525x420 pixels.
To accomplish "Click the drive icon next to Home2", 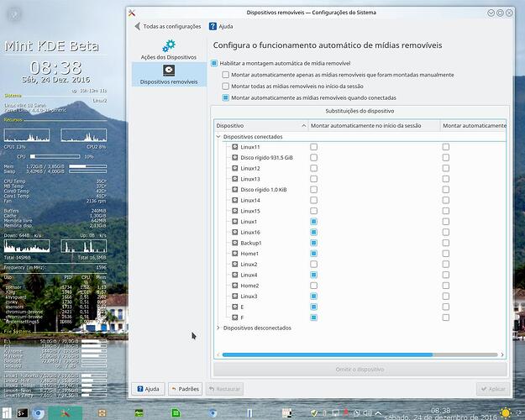I will pos(235,286).
